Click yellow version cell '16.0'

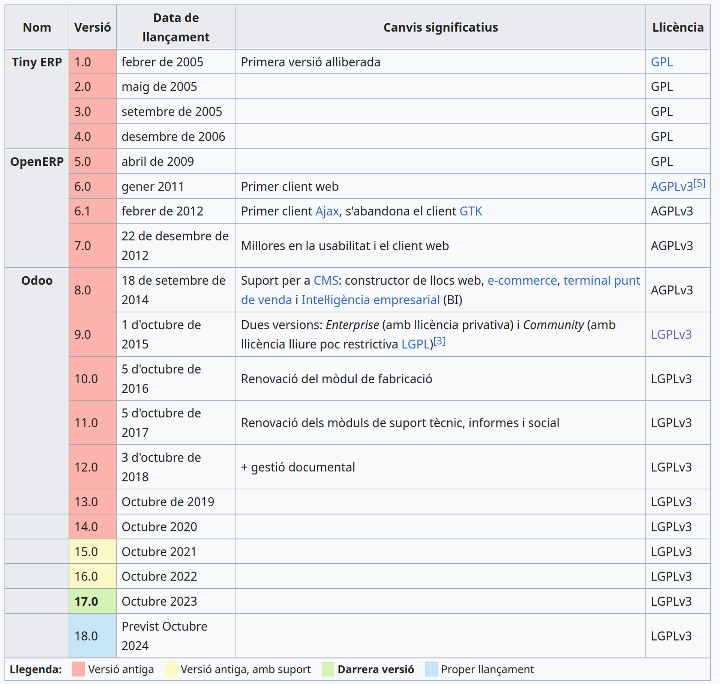pyautogui.click(x=93, y=577)
